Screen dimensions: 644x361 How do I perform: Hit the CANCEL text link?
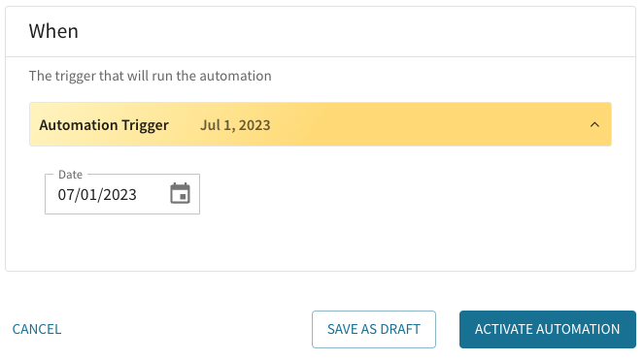(37, 329)
